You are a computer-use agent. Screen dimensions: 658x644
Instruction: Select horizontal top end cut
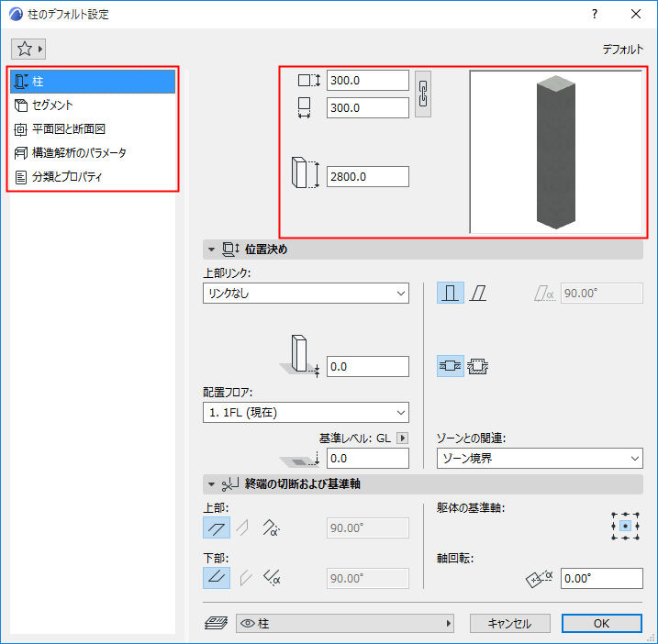217,527
